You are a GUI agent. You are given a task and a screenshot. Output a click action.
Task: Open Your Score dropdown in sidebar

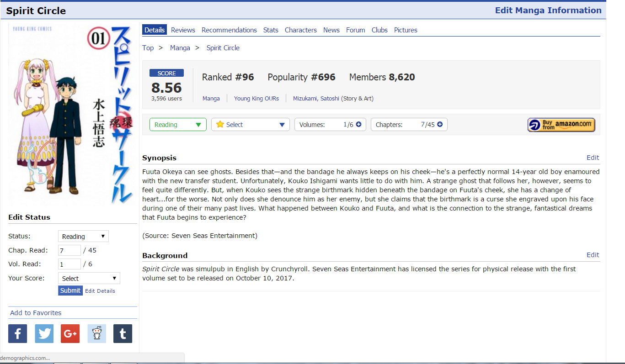click(89, 278)
